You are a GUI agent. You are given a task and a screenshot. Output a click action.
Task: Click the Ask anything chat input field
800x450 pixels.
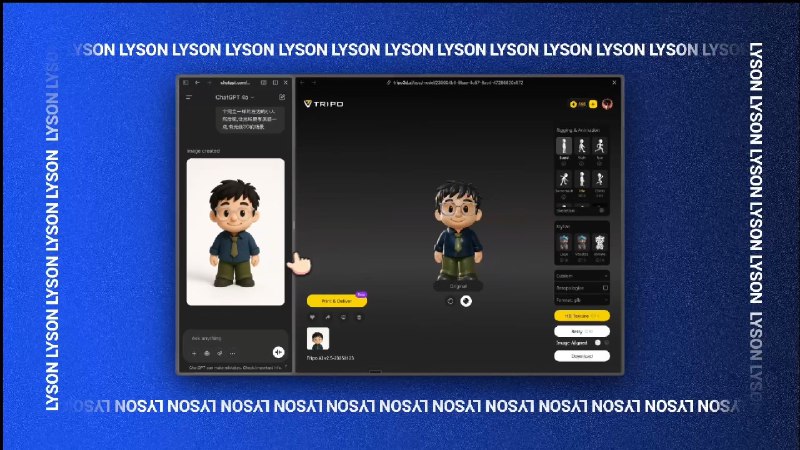[235, 338]
